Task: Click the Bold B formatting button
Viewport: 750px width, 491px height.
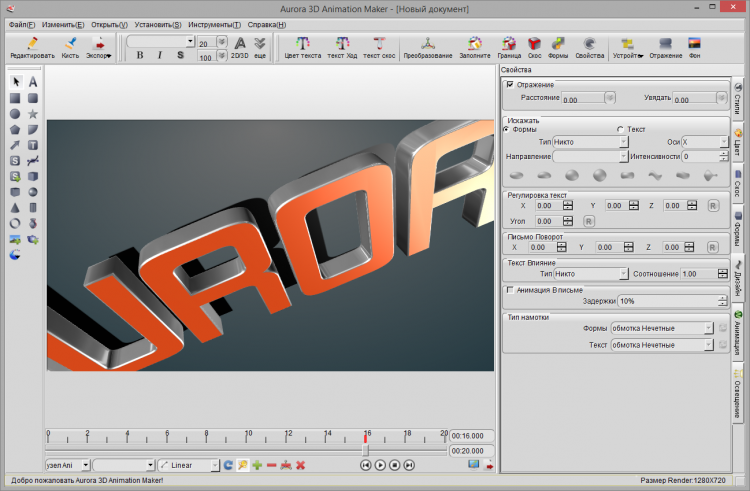Action: [140, 56]
